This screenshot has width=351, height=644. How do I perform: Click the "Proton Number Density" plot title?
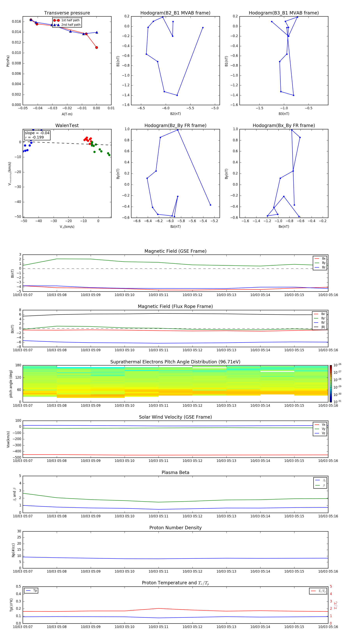point(175,528)
